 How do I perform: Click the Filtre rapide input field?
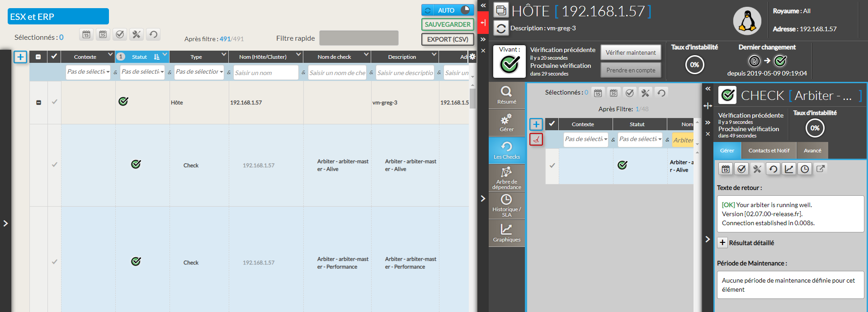359,38
